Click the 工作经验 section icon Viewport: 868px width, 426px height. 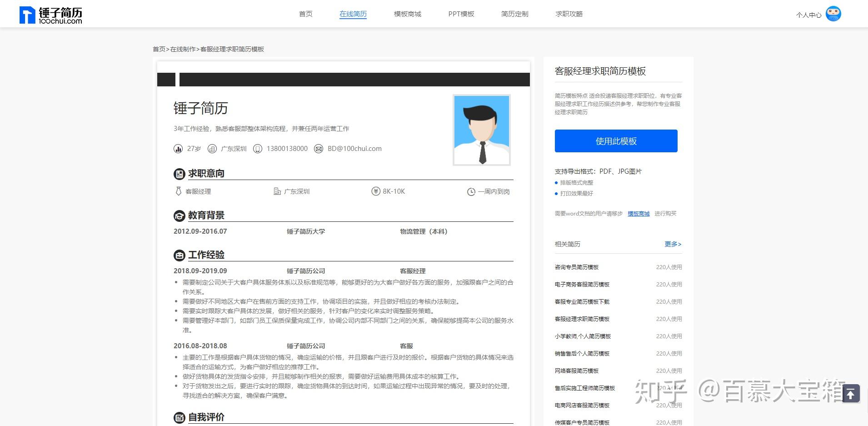click(180, 255)
